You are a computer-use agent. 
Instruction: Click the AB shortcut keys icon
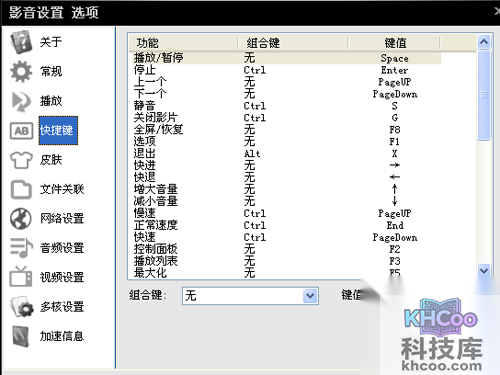click(21, 131)
